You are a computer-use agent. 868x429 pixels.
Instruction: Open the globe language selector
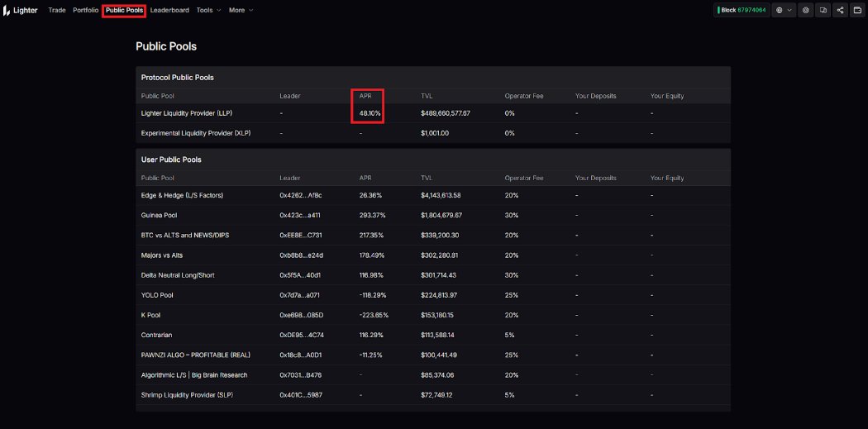click(784, 10)
